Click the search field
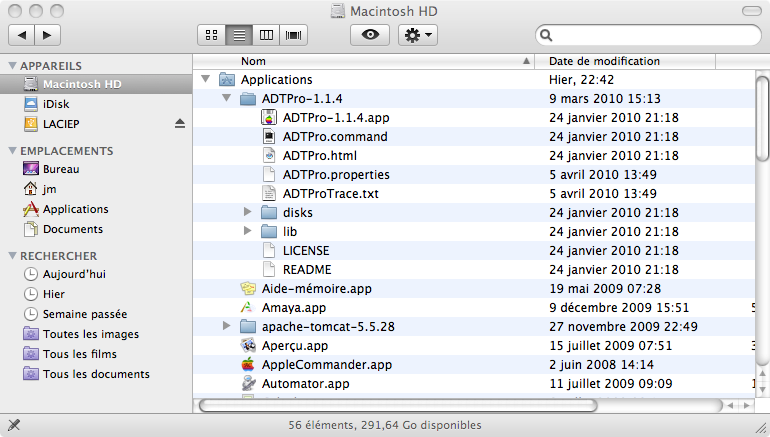This screenshot has width=770, height=437. click(648, 35)
